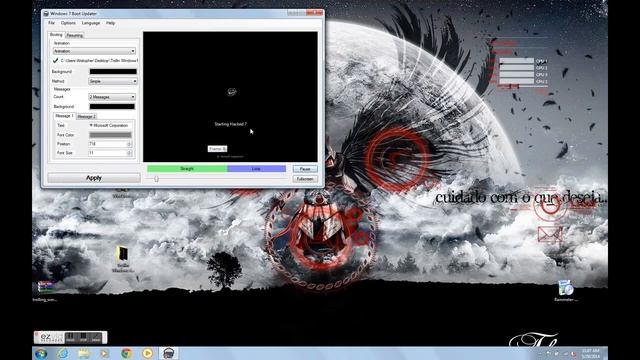The height and width of the screenshot is (360, 640).
Task: Click the green checkmark beside the path
Action: click(x=56, y=60)
